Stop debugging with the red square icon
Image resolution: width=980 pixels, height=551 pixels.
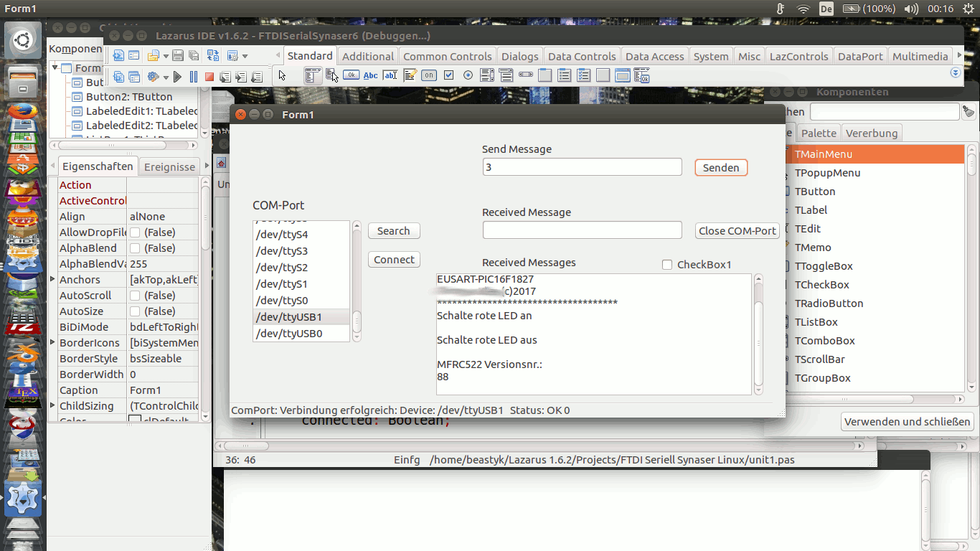click(x=209, y=77)
